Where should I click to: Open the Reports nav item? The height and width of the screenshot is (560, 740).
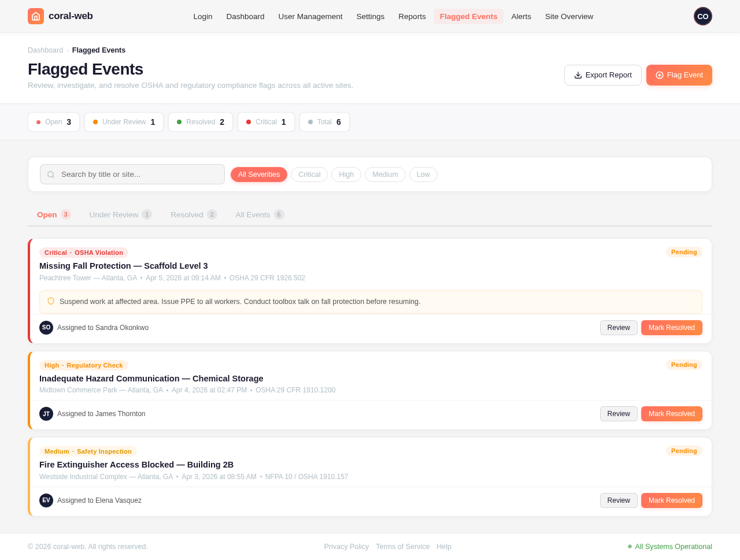pyautogui.click(x=412, y=16)
